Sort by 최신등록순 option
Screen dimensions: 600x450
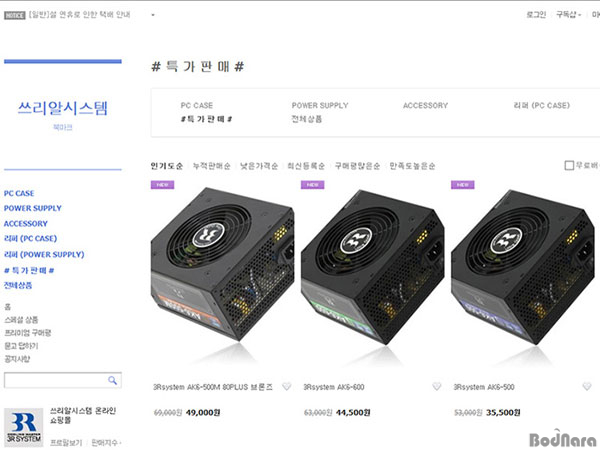[306, 166]
